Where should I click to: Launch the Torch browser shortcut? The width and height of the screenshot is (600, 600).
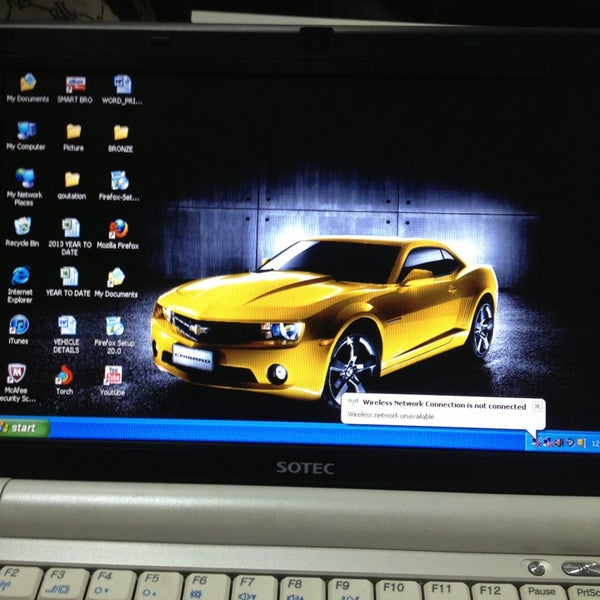point(64,375)
